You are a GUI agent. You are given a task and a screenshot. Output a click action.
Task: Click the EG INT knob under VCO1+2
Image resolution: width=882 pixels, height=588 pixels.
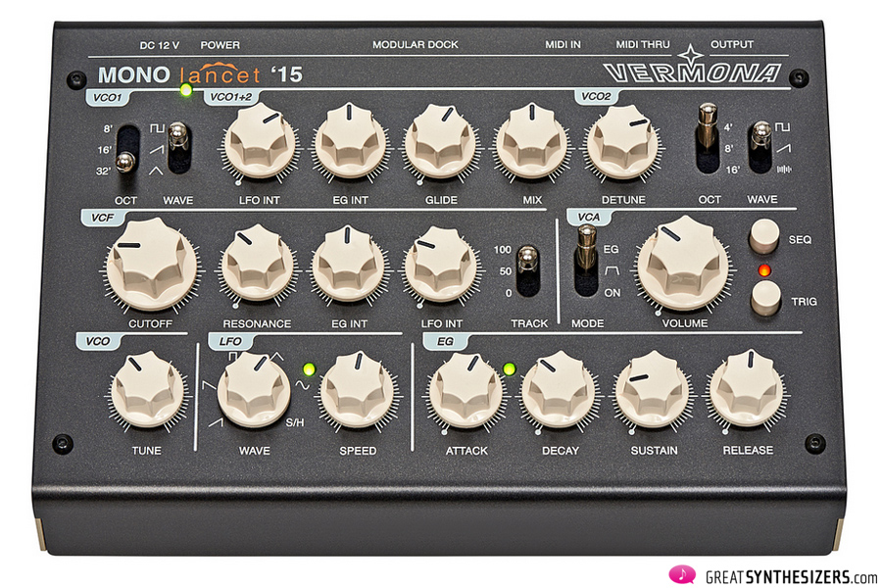(x=350, y=143)
